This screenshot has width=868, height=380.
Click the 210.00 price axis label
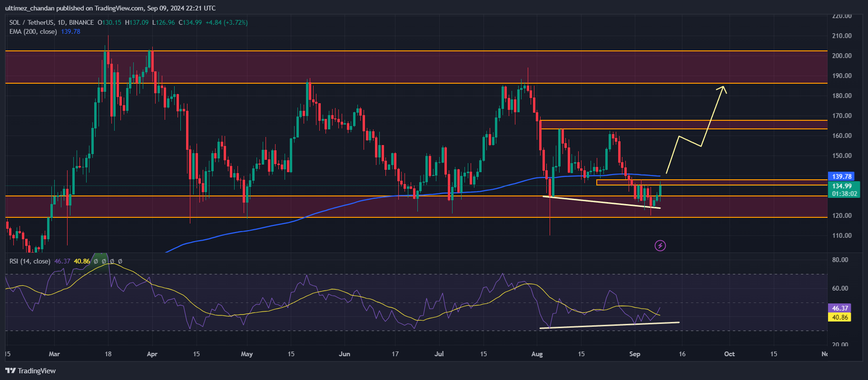pos(842,36)
